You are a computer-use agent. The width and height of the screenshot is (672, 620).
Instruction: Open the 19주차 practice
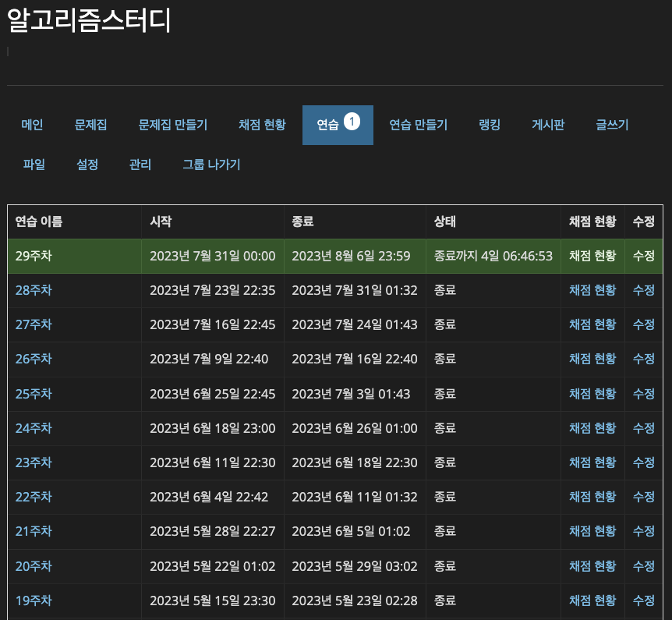tap(34, 601)
